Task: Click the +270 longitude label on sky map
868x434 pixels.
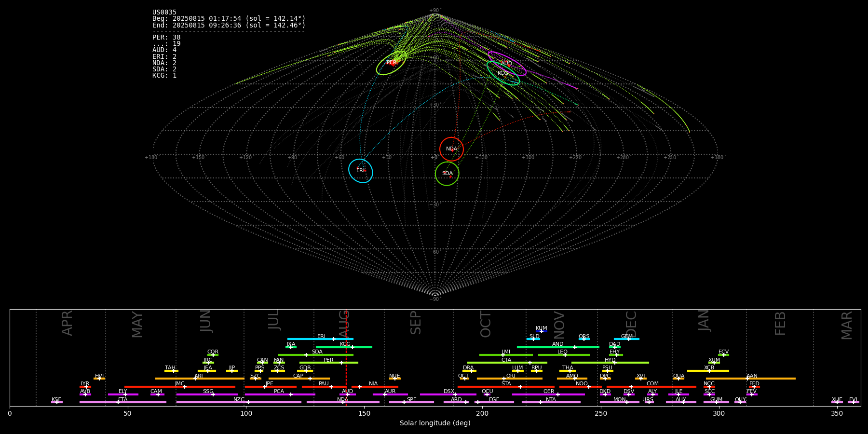Action: click(x=575, y=158)
